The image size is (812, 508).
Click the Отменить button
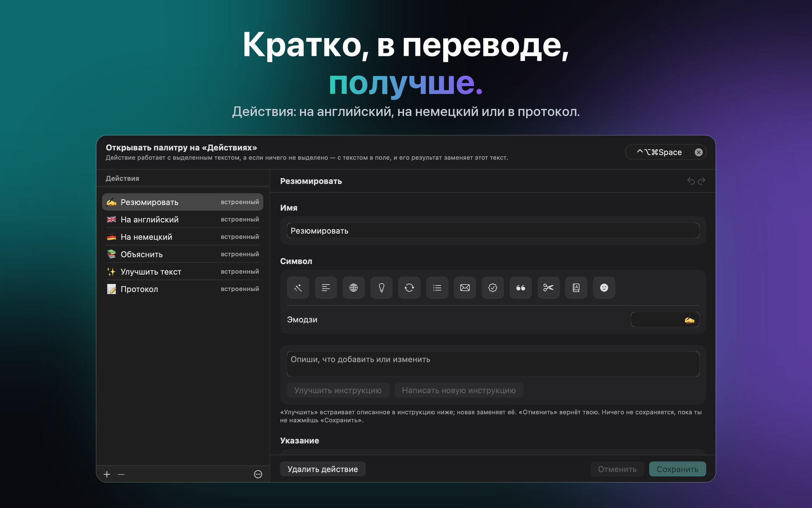(x=617, y=469)
